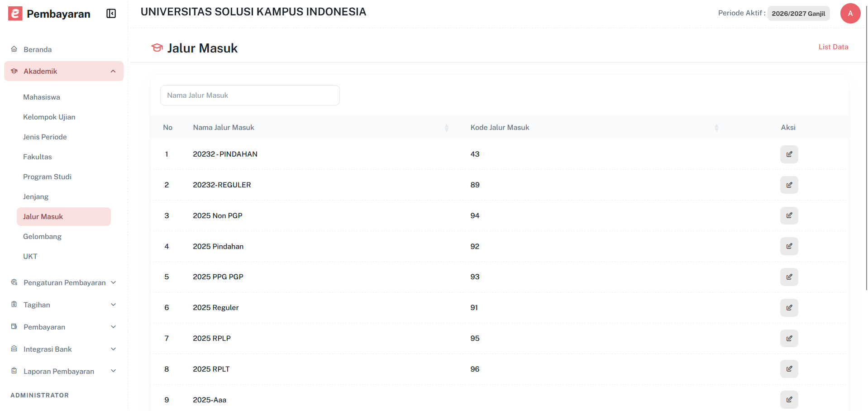This screenshot has width=868, height=411.
Task: Edit the 2025 Pindahan row
Action: pos(789,246)
